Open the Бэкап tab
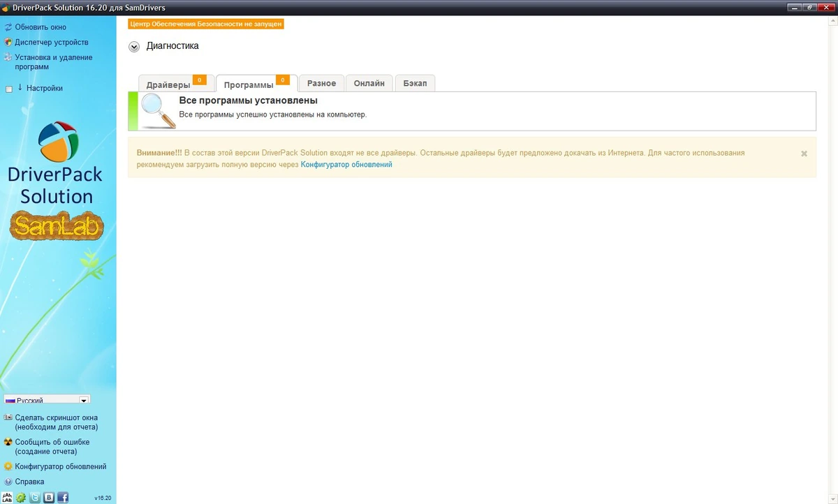This screenshot has height=504, width=838. point(415,83)
